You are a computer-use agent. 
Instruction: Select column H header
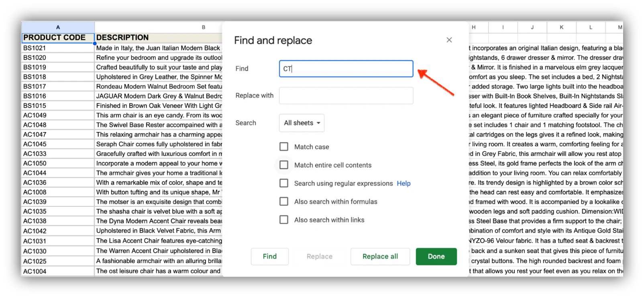coord(478,27)
